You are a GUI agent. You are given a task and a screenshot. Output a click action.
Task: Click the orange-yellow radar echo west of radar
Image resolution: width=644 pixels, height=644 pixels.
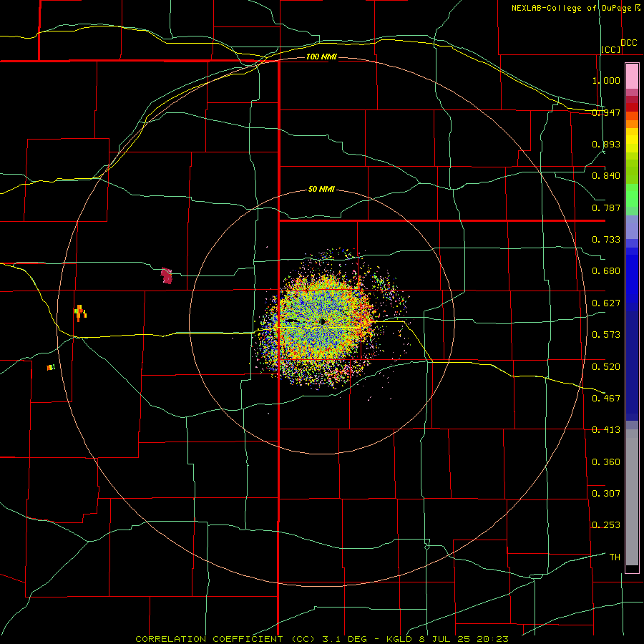click(x=80, y=313)
